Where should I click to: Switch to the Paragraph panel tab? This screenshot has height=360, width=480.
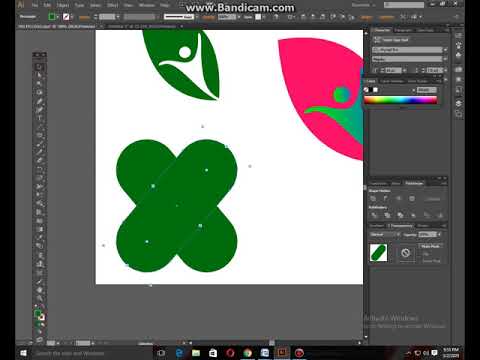tap(403, 30)
